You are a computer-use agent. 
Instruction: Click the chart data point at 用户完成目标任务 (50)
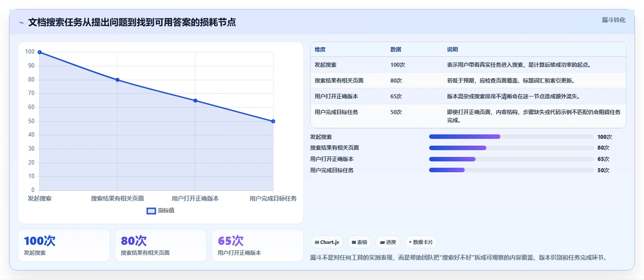point(273,121)
